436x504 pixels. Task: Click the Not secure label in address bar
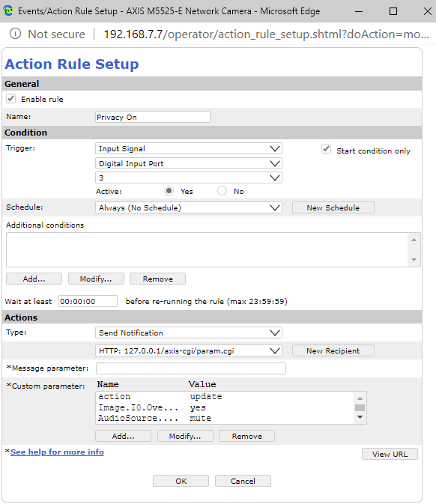point(57,34)
